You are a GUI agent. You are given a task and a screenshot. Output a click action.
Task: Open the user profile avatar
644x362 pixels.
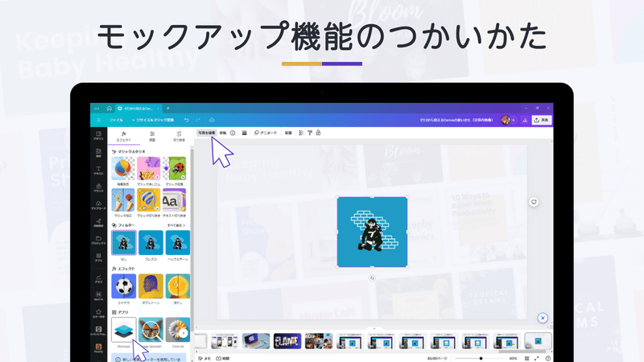(x=506, y=120)
